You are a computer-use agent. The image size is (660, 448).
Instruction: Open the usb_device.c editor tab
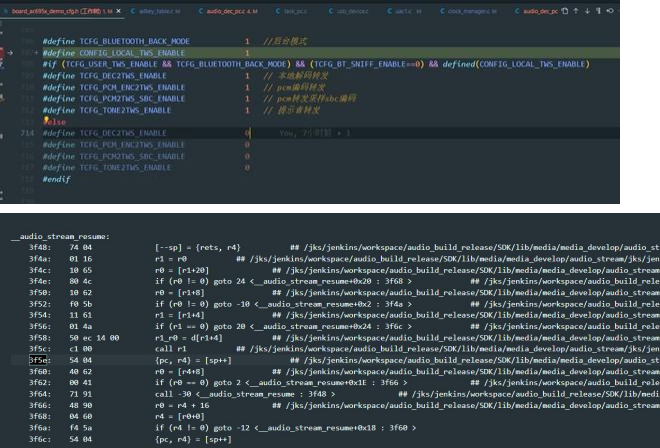pos(349,11)
